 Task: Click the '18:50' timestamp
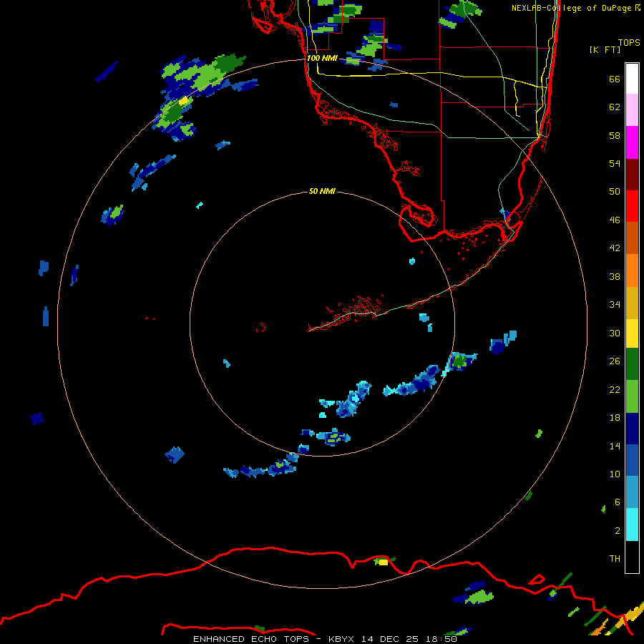[x=441, y=639]
